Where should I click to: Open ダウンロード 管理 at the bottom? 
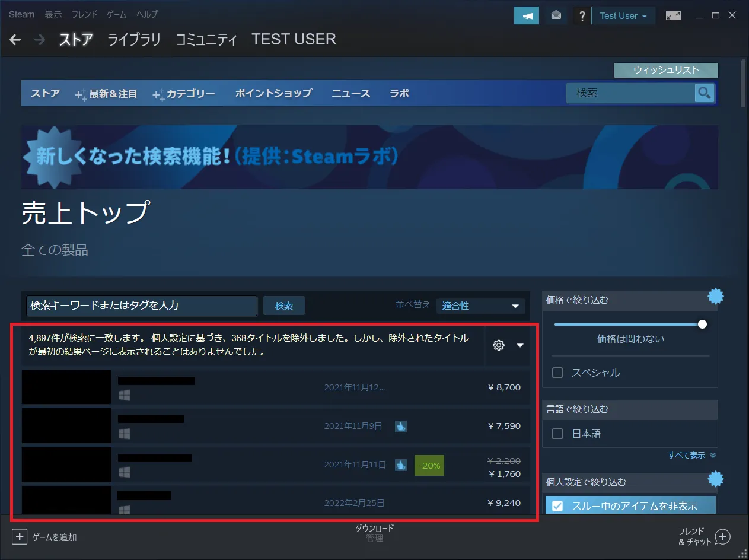(x=374, y=533)
